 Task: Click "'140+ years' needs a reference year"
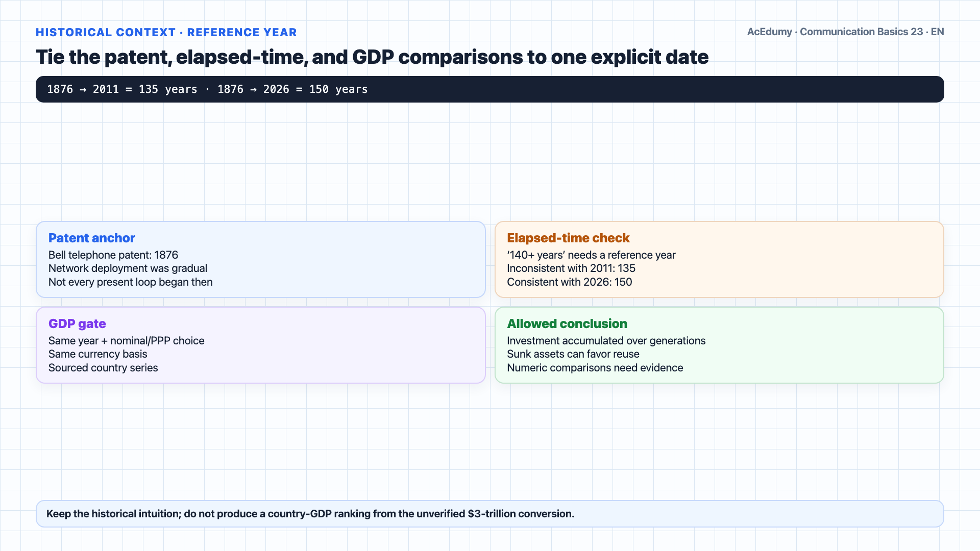click(591, 255)
